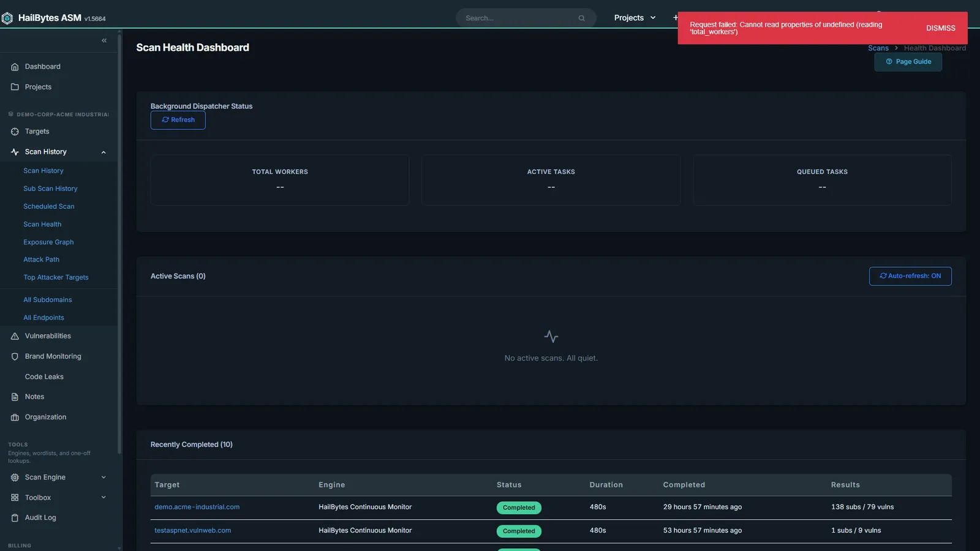Viewport: 980px width, 551px height.
Task: Click '29 hours 57 minutes ago' cell
Action: point(703,507)
